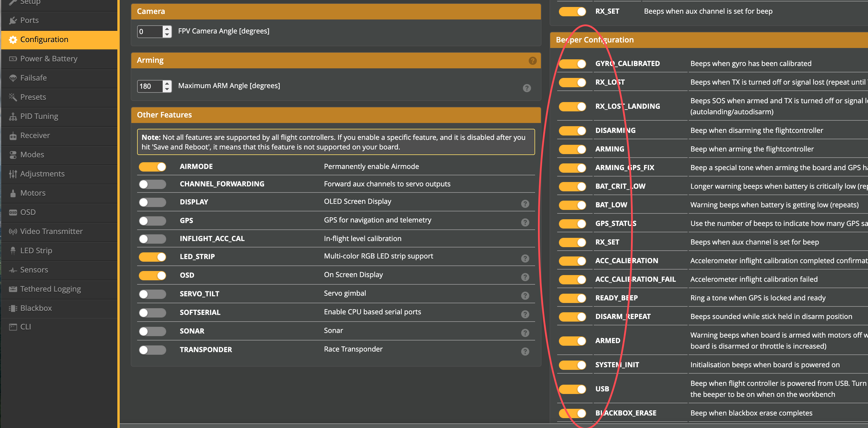This screenshot has height=428, width=868.
Task: Click the PID Tuning icon
Action: pos(13,117)
